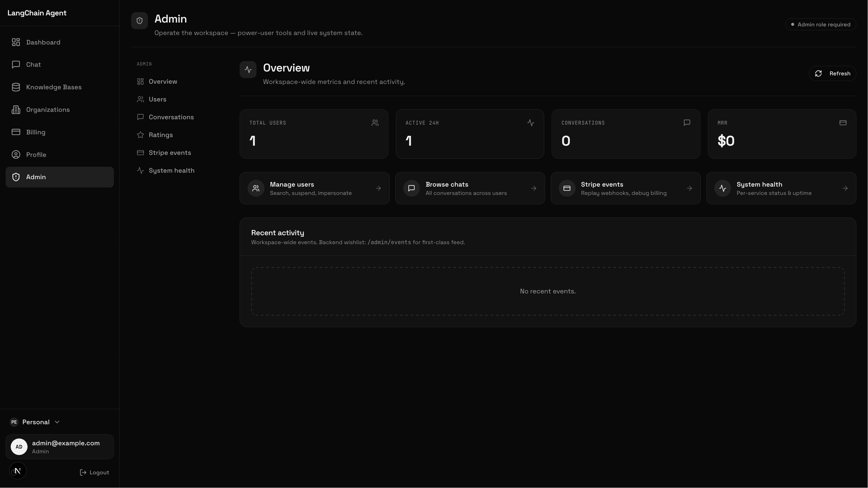This screenshot has height=488, width=868.
Task: Navigate to Knowledge Bases
Action: [60, 87]
